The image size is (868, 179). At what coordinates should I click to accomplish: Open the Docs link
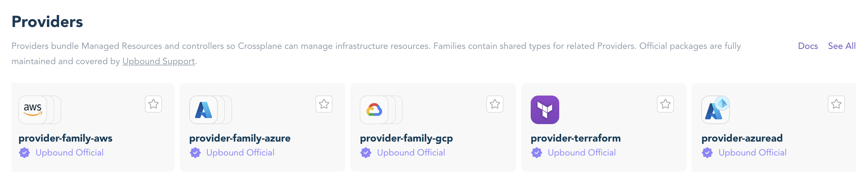click(808, 46)
